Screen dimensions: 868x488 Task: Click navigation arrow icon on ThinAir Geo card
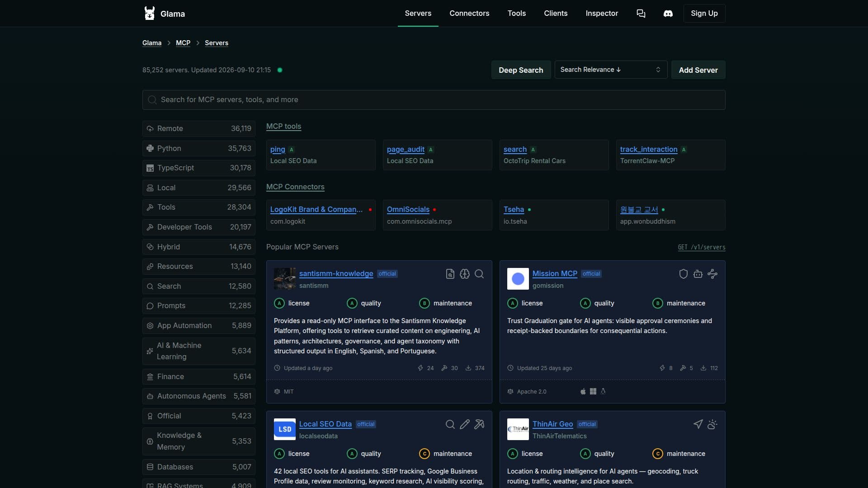698,424
